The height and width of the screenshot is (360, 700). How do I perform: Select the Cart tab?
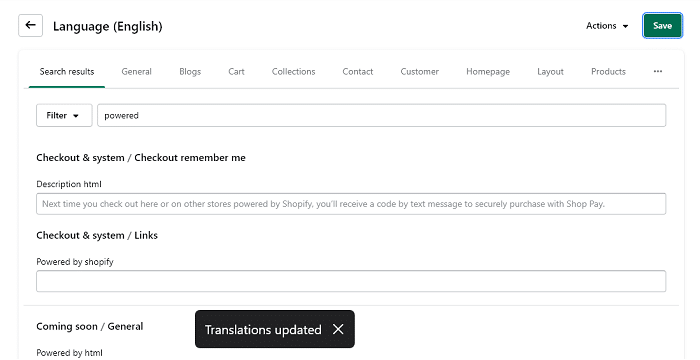pyautogui.click(x=236, y=71)
